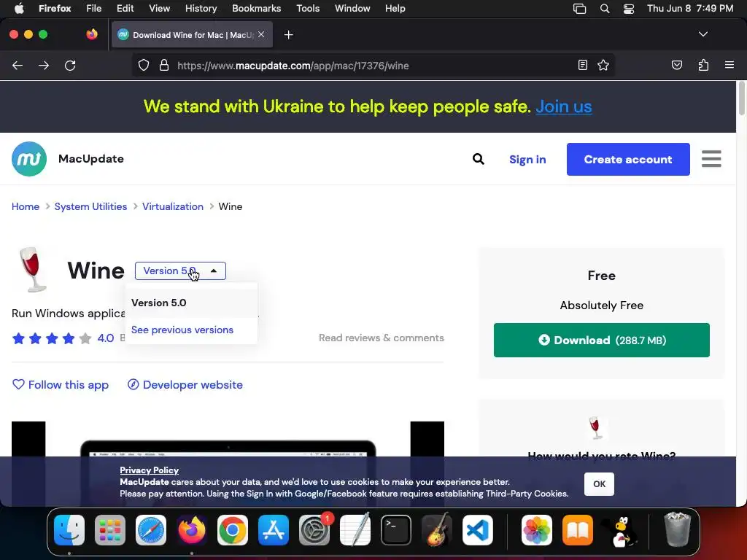Open Virtualization breadcrumb
Image resolution: width=747 pixels, height=560 pixels.
pos(172,206)
